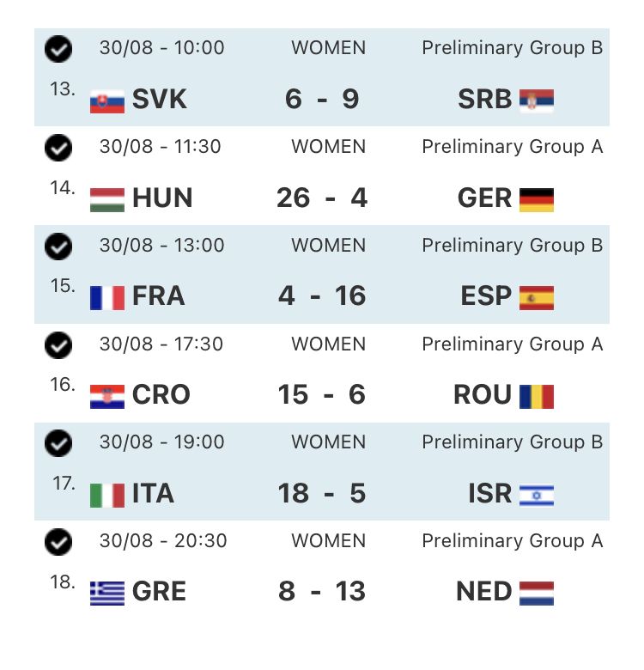Click the Spain flag icon
644x670 pixels.
(537, 298)
